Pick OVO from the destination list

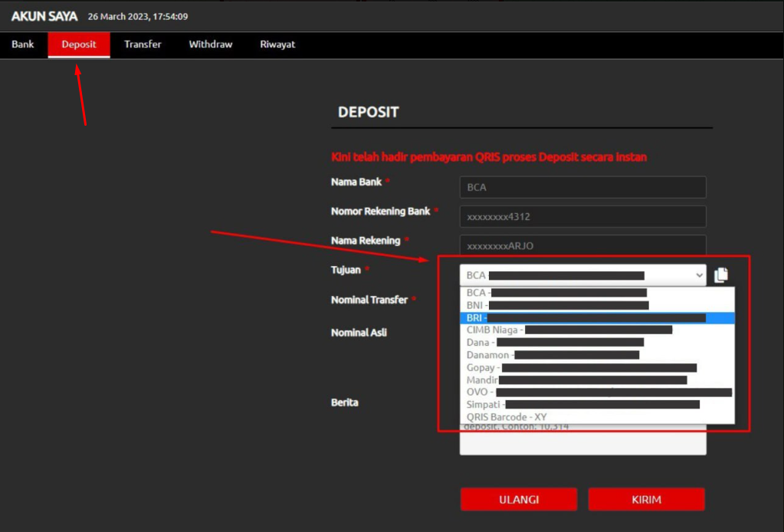(x=478, y=392)
